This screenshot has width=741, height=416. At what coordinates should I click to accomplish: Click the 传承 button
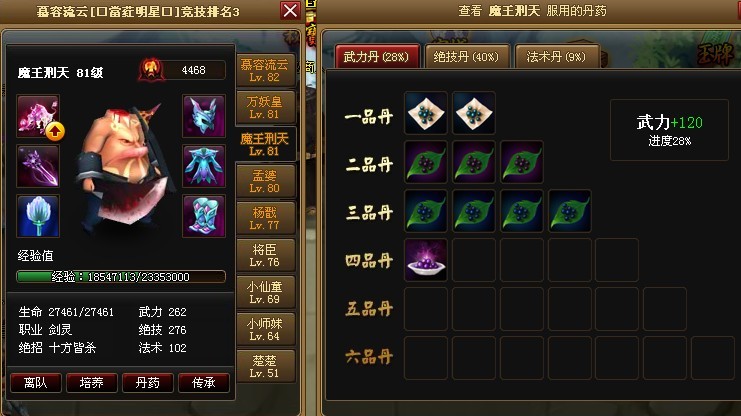click(x=204, y=382)
